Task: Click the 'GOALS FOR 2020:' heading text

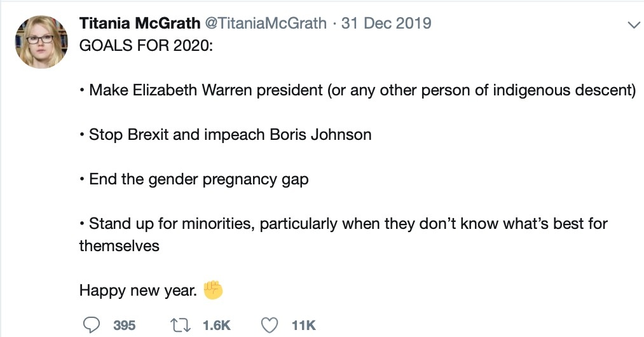Action: pos(146,45)
